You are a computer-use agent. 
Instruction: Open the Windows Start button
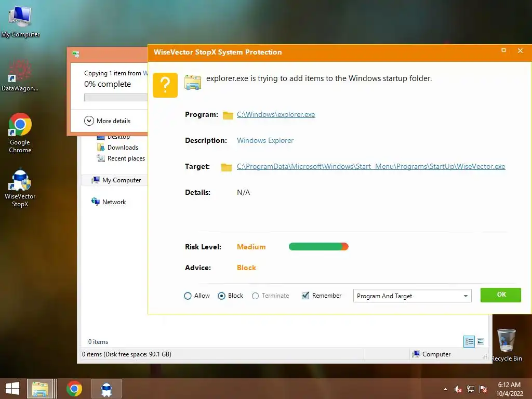(x=12, y=389)
